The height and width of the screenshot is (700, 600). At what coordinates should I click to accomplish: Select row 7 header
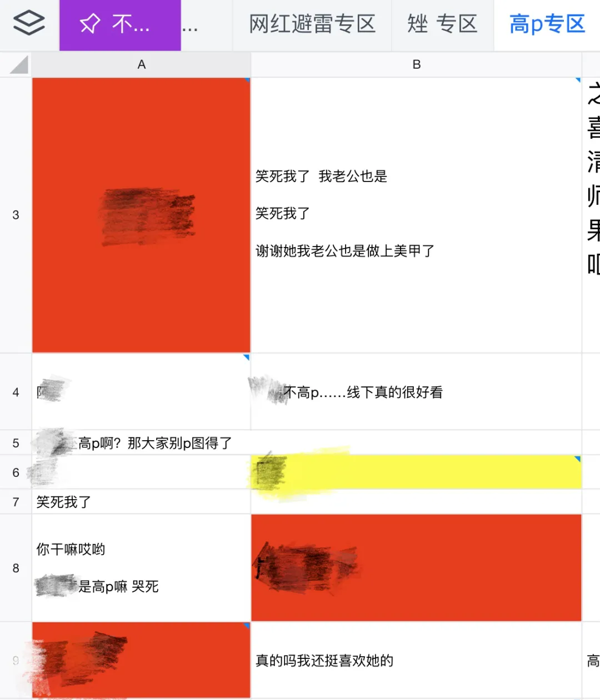[x=16, y=502]
